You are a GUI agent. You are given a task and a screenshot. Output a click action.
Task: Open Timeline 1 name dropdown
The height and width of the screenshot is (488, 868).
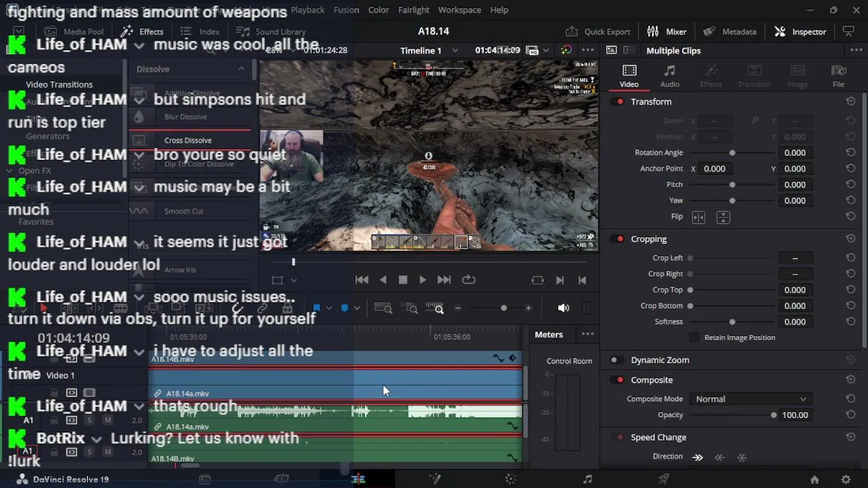coord(455,50)
